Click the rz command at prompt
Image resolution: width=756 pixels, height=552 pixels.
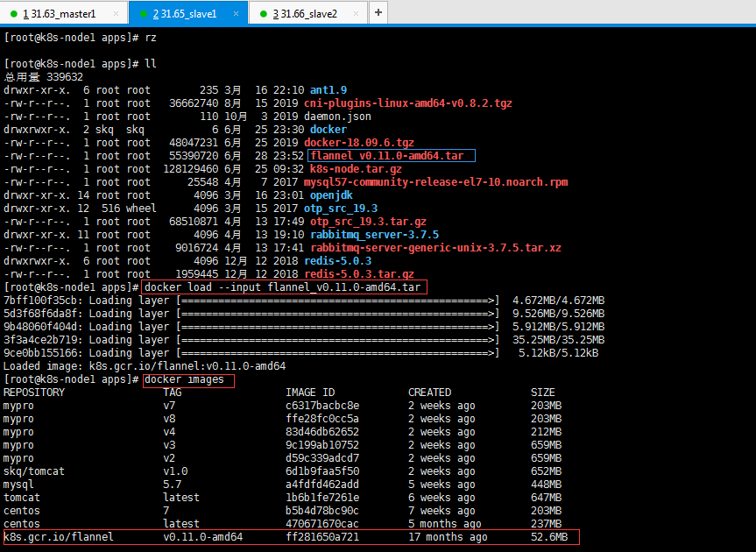(x=151, y=38)
